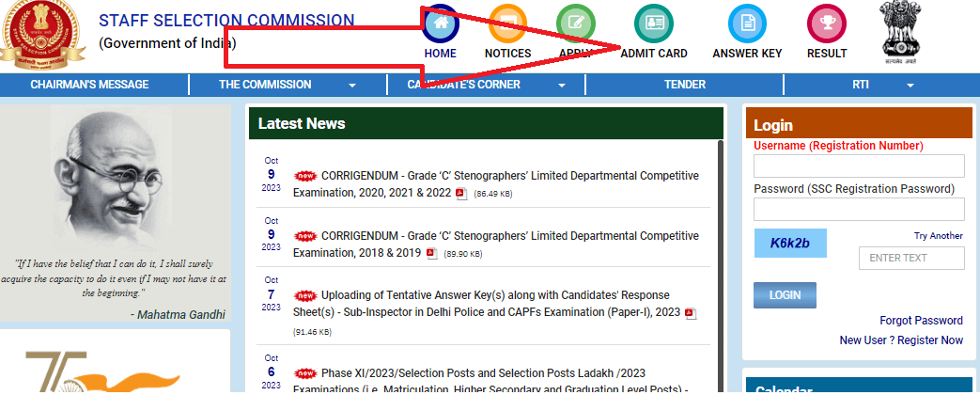Click the captcha Enter Text field
The width and height of the screenshot is (980, 395).
pos(911,258)
